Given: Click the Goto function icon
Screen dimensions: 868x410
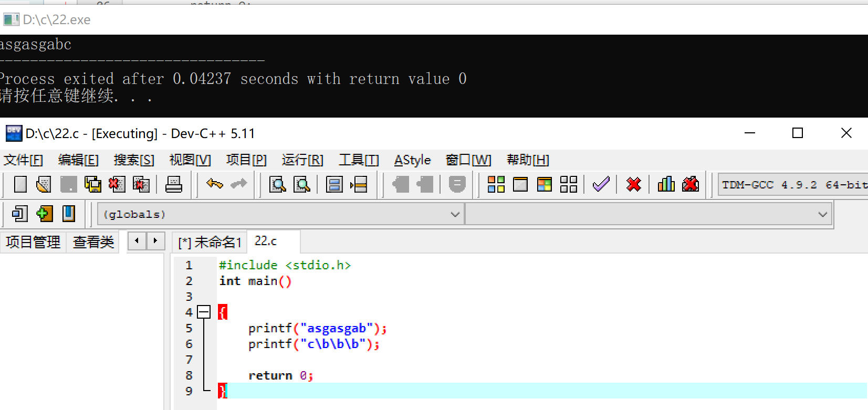Looking at the screenshot, I should [x=334, y=184].
